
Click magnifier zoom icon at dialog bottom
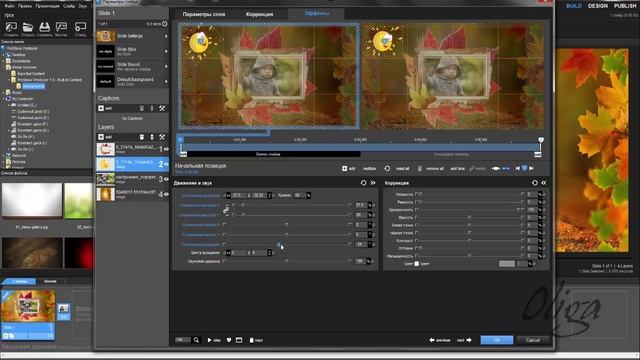coord(196,340)
